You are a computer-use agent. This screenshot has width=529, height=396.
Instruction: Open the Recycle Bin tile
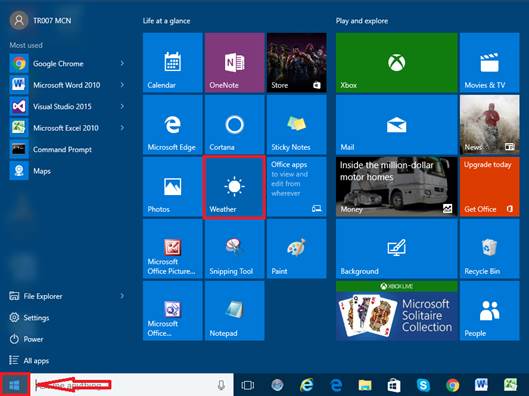[x=490, y=249]
